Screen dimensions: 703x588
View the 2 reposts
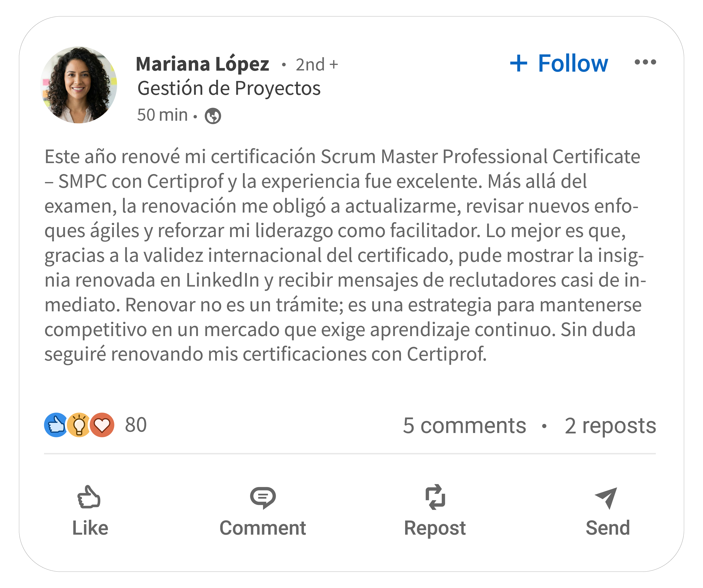[x=610, y=426]
